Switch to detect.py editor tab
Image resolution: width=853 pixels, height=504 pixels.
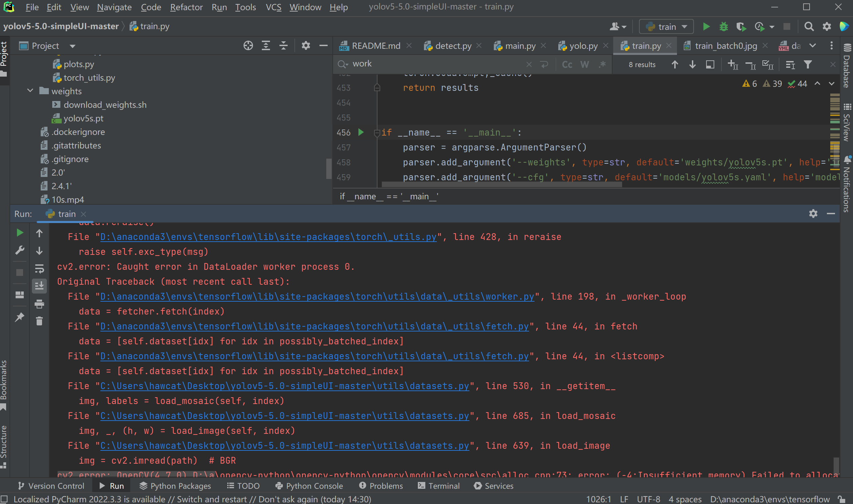(453, 45)
